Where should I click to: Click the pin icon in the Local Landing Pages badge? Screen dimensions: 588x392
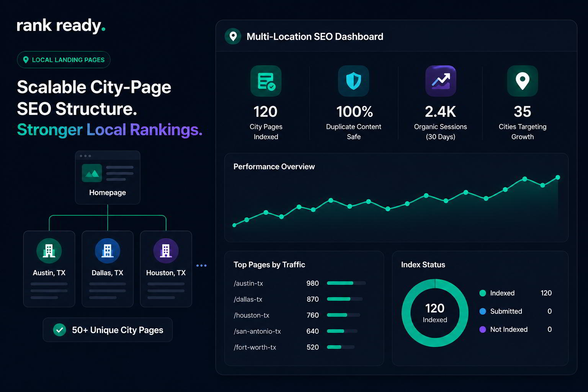tap(26, 60)
